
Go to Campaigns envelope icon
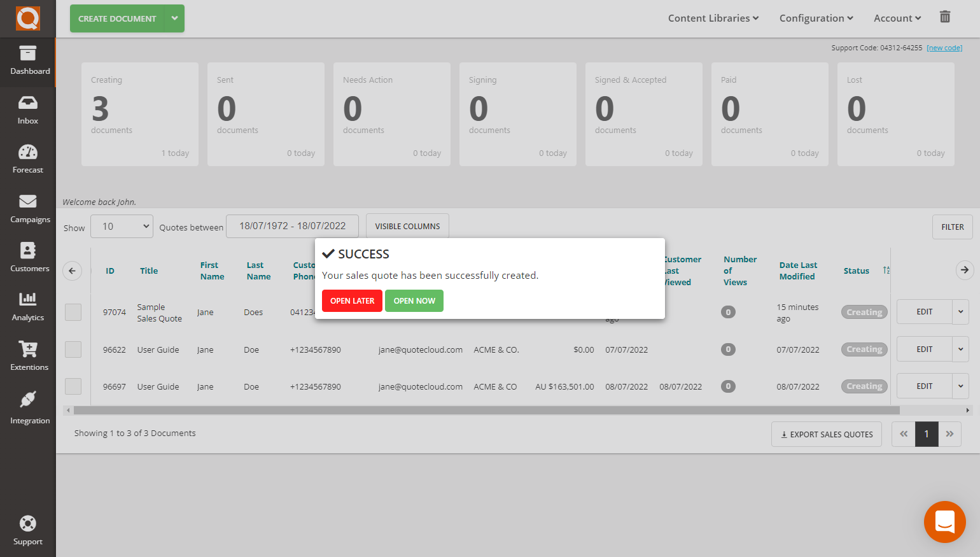pyautogui.click(x=28, y=202)
